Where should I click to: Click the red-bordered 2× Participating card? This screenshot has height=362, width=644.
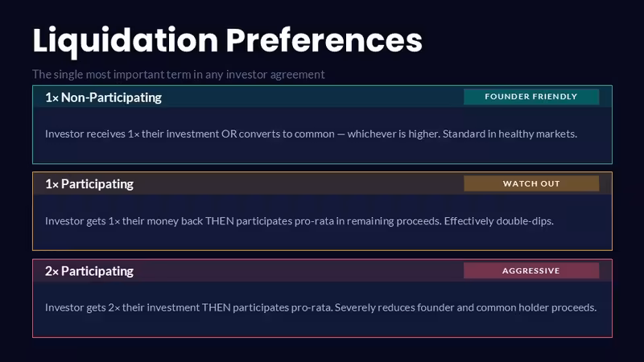click(323, 298)
